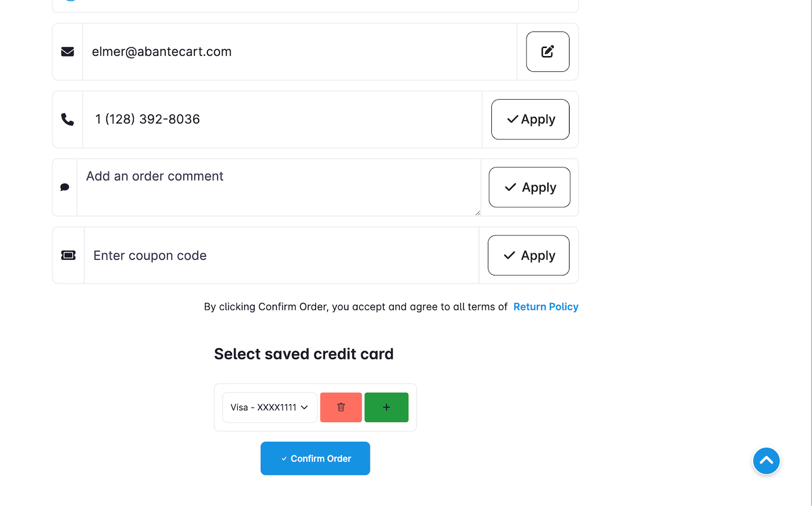The width and height of the screenshot is (812, 506).
Task: Click the order comment text area
Action: point(279,187)
